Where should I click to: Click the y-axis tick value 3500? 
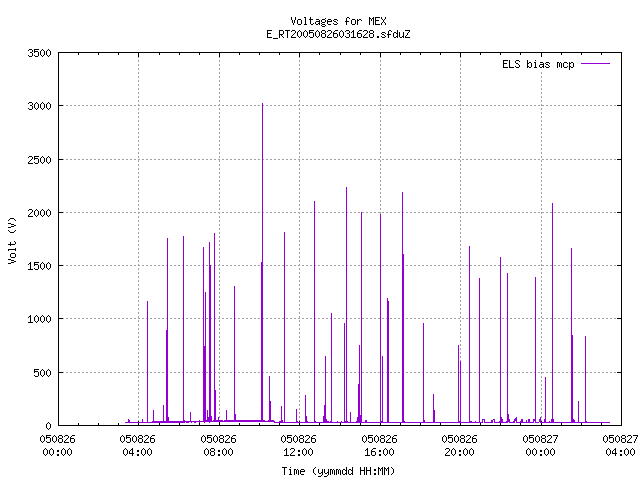pyautogui.click(x=39, y=53)
